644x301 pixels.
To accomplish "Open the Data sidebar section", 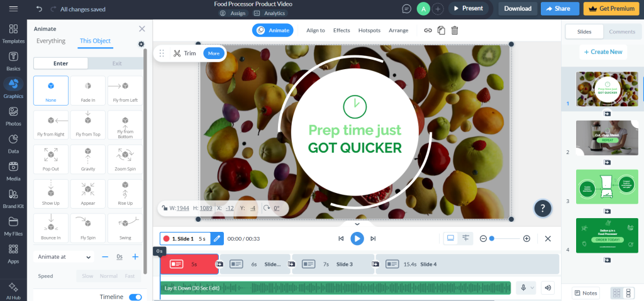I will (x=13, y=144).
